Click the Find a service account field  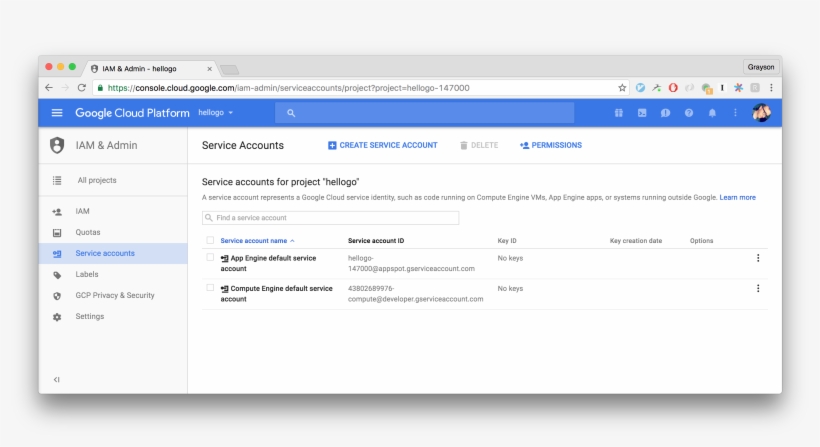[x=331, y=217]
